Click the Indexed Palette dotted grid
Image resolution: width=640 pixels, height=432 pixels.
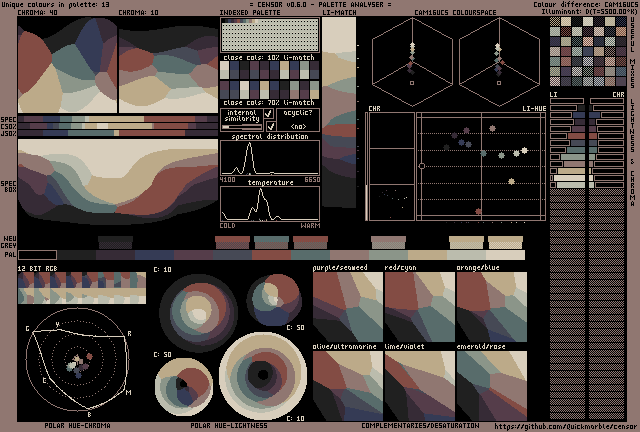pos(269,37)
